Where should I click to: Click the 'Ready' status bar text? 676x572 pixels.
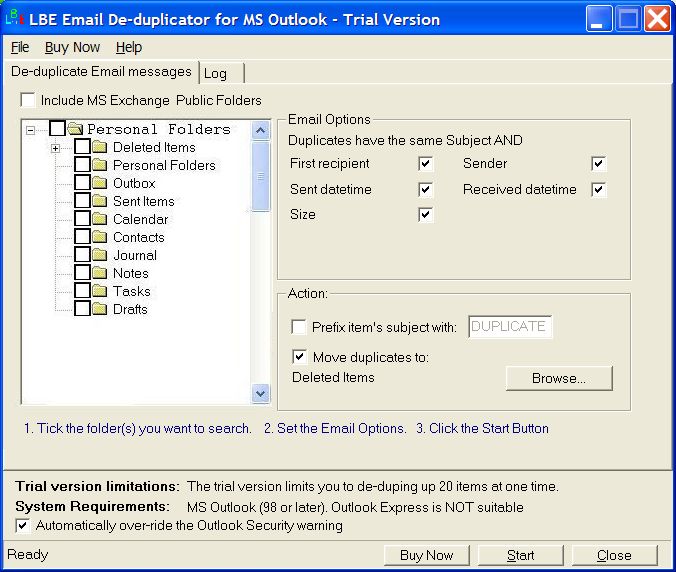[x=28, y=554]
